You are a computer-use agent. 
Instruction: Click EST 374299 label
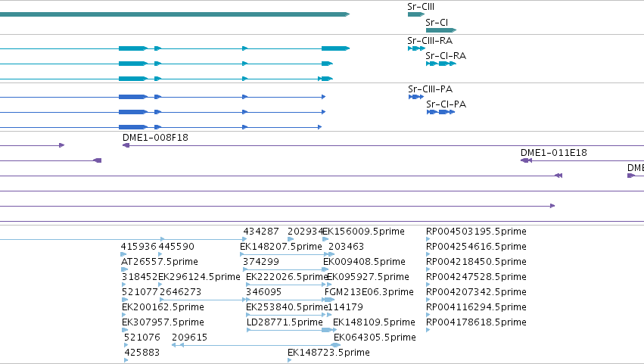tap(261, 262)
